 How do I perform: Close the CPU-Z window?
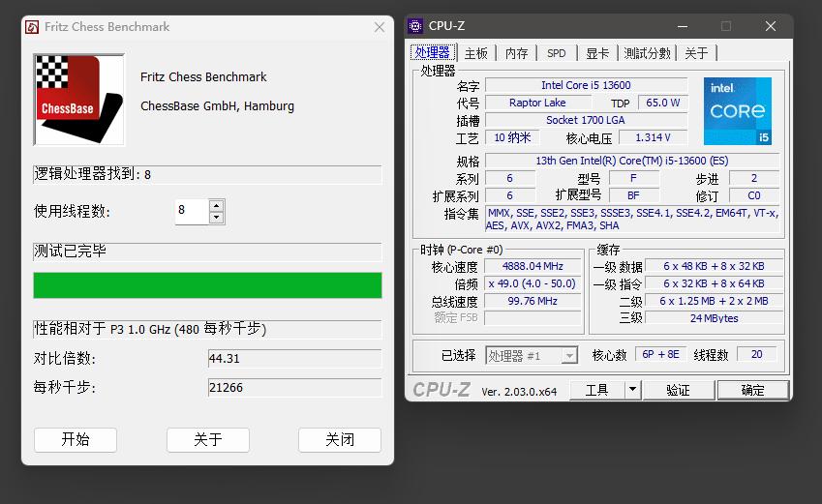pos(770,26)
